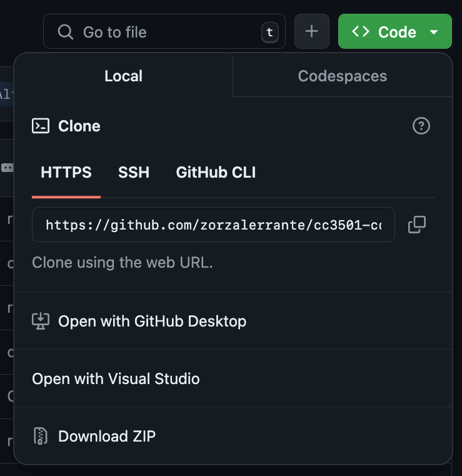Click the repository clone URL field
This screenshot has width=462, height=476.
pos(213,225)
